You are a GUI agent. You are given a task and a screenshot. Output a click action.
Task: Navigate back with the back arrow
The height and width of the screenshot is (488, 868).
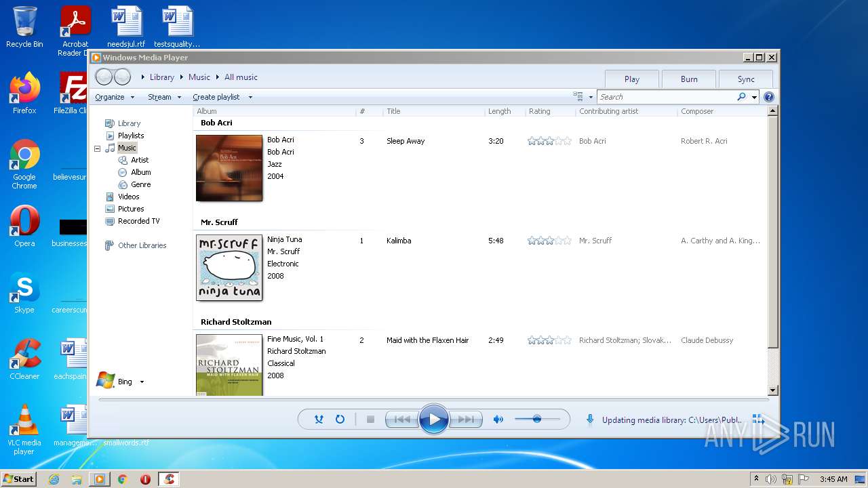[104, 77]
